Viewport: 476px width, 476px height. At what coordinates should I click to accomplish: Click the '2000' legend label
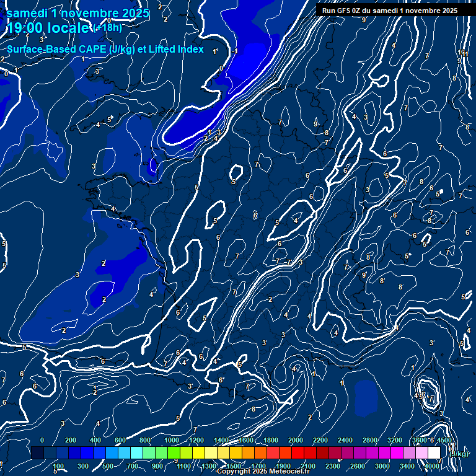point(296,440)
